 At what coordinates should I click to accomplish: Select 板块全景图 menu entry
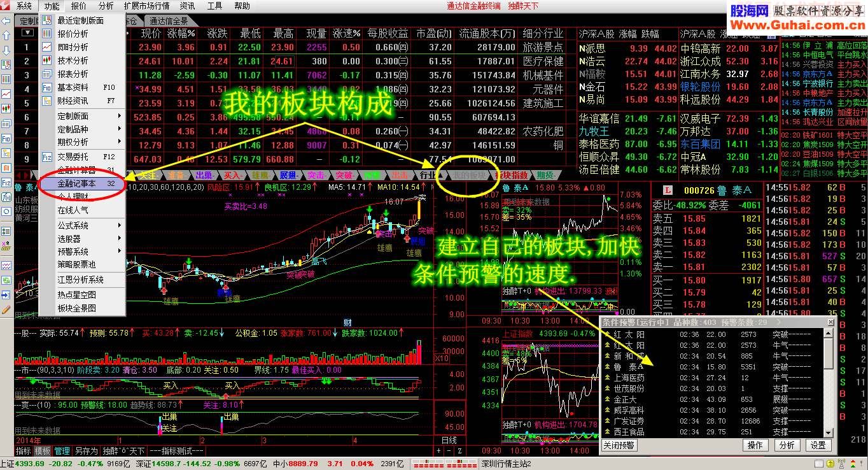[x=82, y=308]
